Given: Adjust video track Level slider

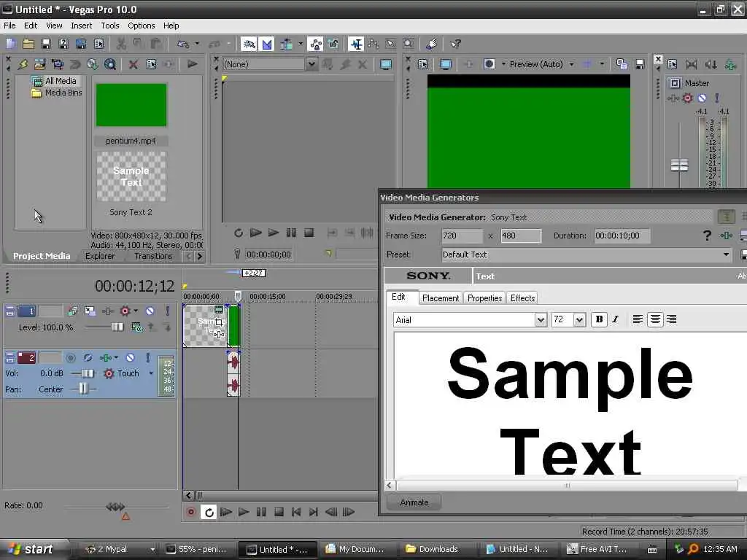Looking at the screenshot, I should [117, 327].
